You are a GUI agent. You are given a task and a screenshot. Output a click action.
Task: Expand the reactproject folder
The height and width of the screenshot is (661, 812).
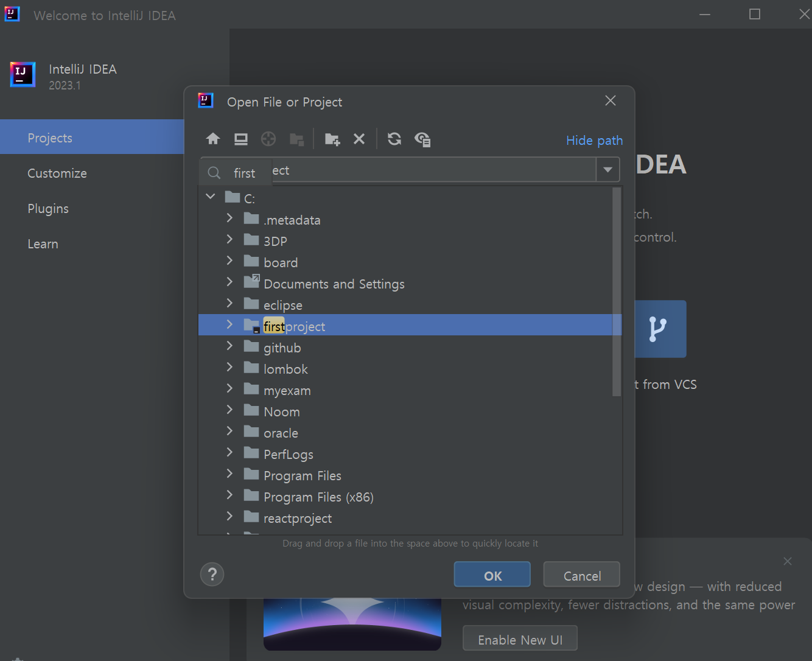[x=229, y=516]
